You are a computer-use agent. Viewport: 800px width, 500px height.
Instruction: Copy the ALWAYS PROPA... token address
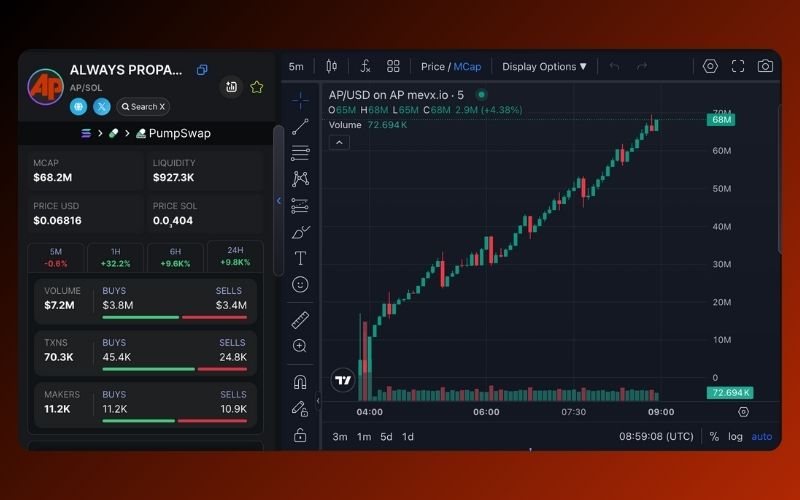[202, 70]
